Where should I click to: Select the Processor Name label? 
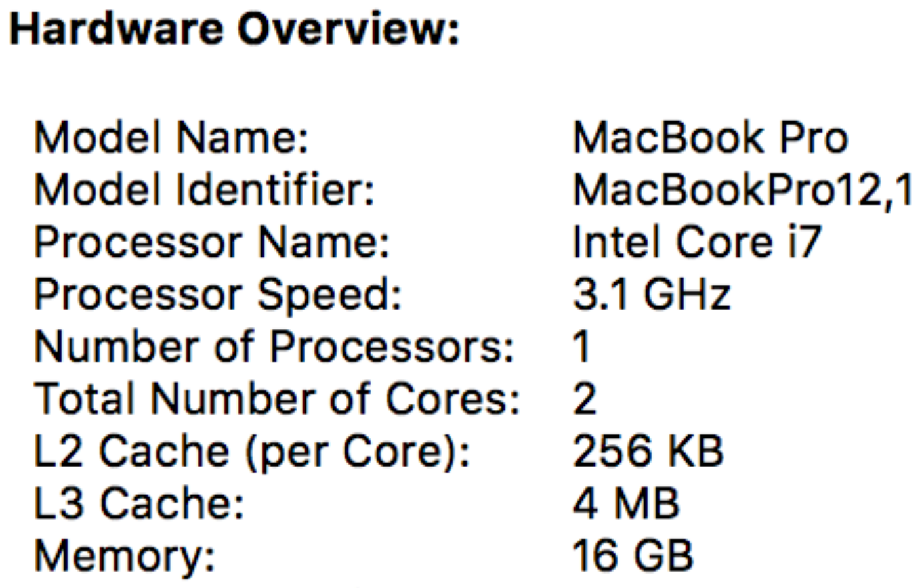point(212,242)
